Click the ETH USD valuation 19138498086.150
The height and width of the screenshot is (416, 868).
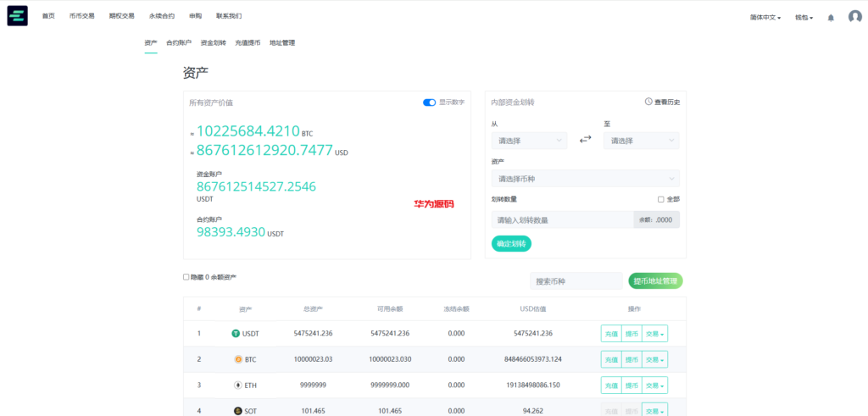click(x=532, y=385)
